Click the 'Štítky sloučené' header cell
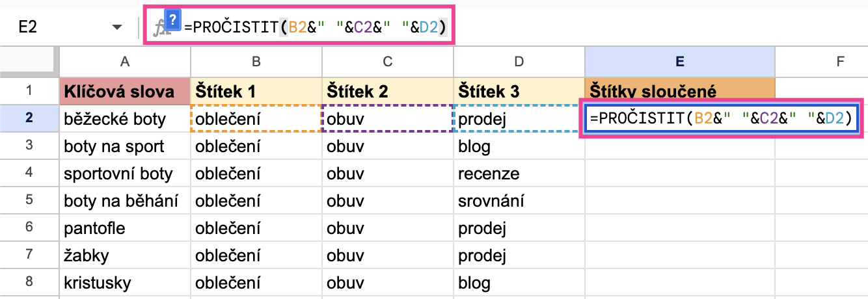The image size is (868, 299). (680, 91)
